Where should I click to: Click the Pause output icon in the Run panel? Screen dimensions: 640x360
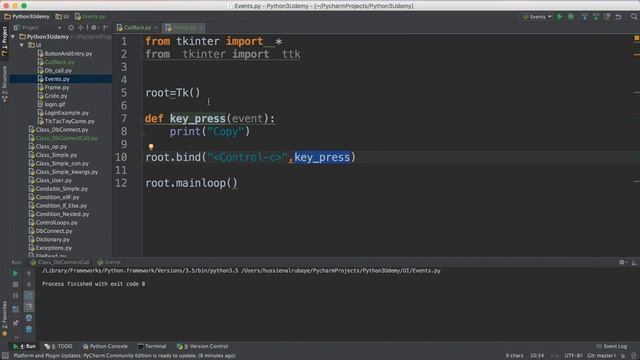[x=15, y=296]
